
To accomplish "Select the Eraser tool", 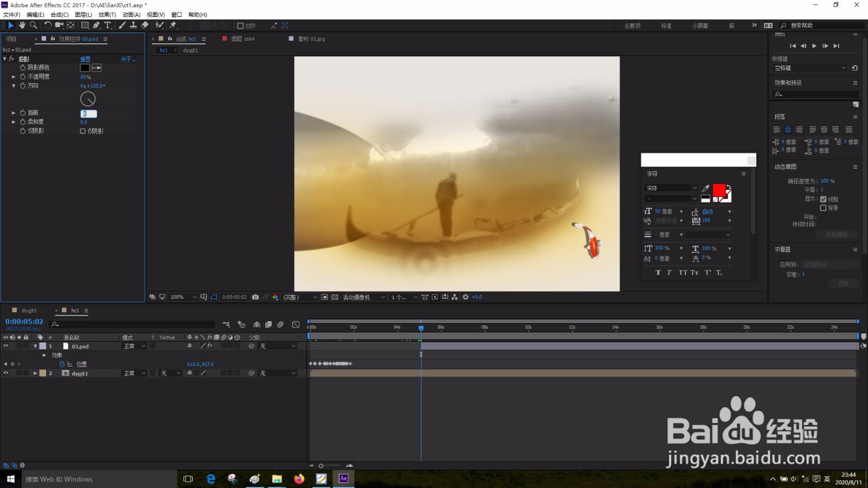I will [x=145, y=25].
